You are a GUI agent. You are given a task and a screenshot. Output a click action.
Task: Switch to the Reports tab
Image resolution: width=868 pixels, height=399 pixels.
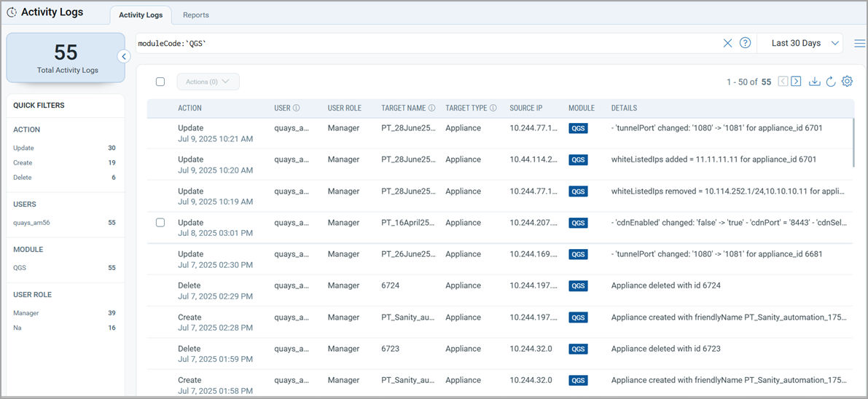[195, 15]
